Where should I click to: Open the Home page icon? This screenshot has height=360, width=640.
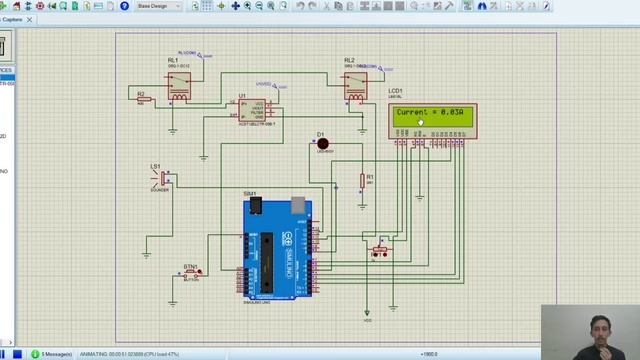(x=16, y=6)
